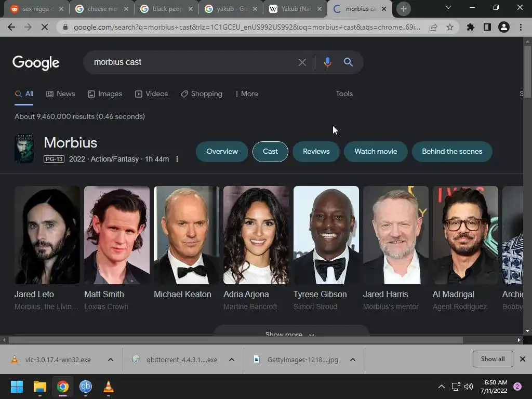
Task: Open Tyrese Gibson's cast photo
Action: pos(326,235)
